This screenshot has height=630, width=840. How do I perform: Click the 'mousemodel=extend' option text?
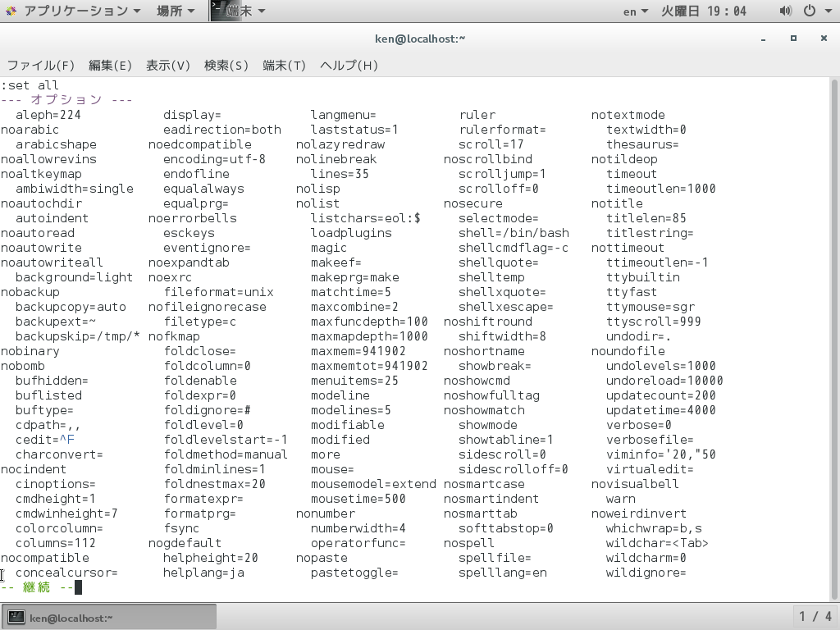click(373, 484)
